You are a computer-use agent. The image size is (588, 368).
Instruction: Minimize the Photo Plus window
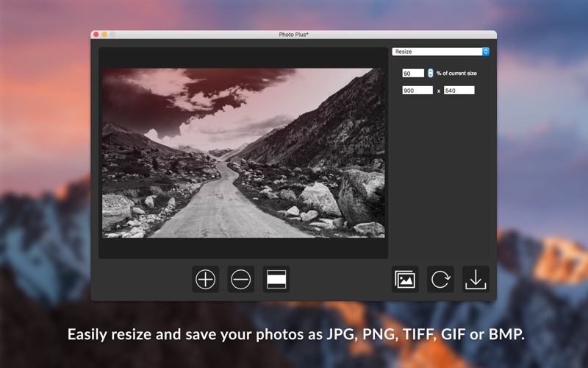click(x=104, y=35)
